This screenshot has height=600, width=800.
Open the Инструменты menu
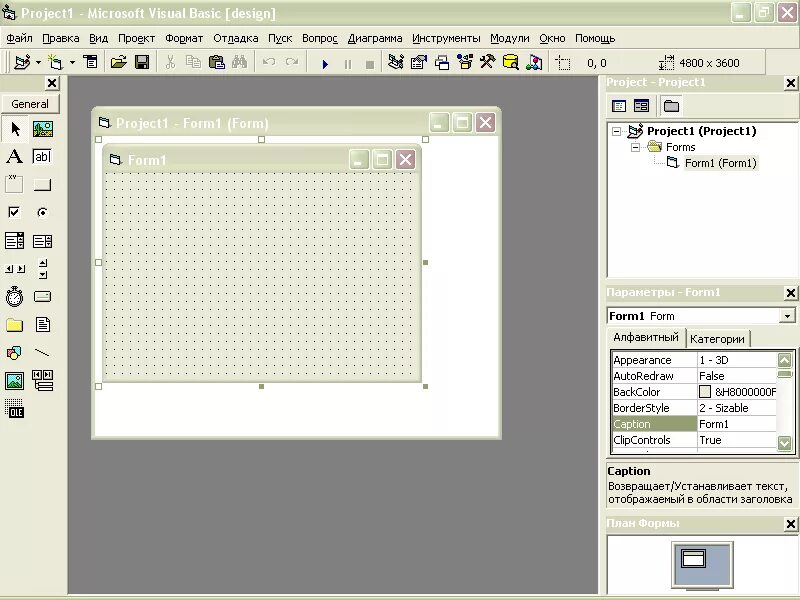click(x=446, y=39)
